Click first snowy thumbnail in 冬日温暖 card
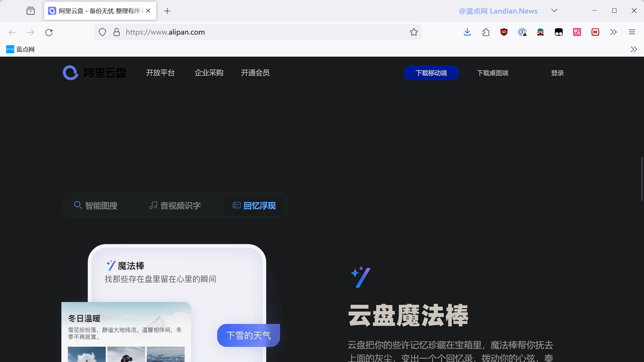 [87, 354]
